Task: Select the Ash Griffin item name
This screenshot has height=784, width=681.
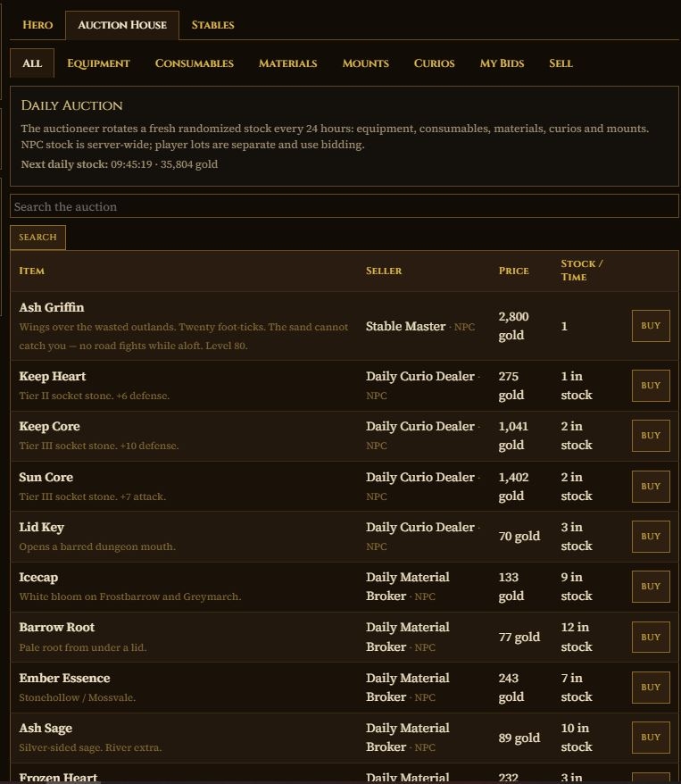Action: tap(52, 307)
